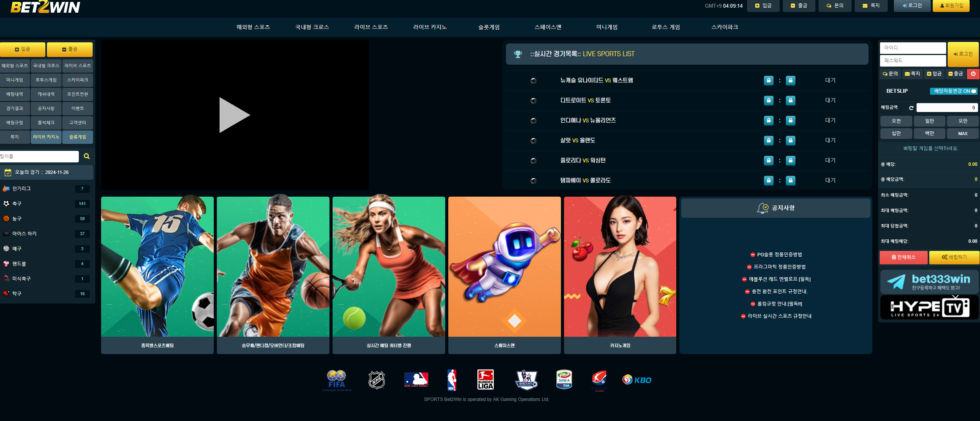Select 슬롯게임 from the top menu

[489, 27]
